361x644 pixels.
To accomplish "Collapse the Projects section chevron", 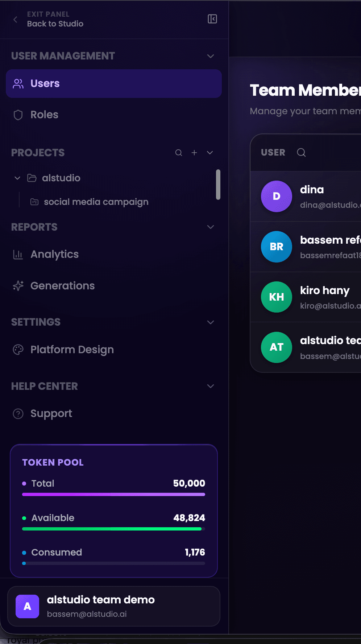I will pos(210,153).
